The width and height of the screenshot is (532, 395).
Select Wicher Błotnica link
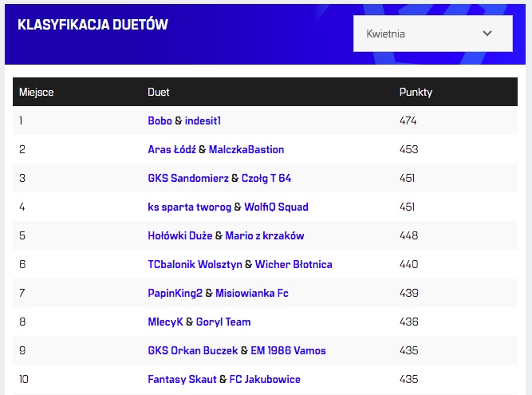(x=294, y=264)
